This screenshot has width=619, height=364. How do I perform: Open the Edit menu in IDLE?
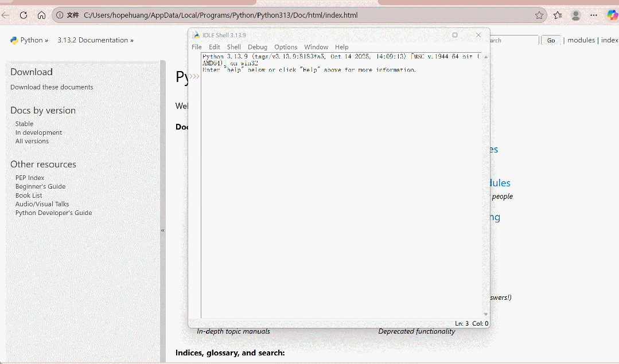[215, 47]
